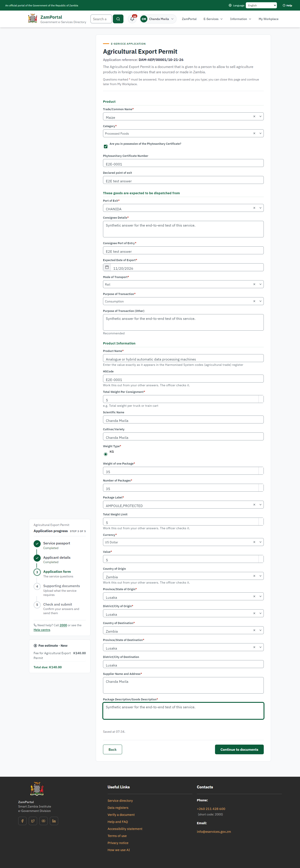Click the info@eservices.gov.zm email link

coord(214,832)
